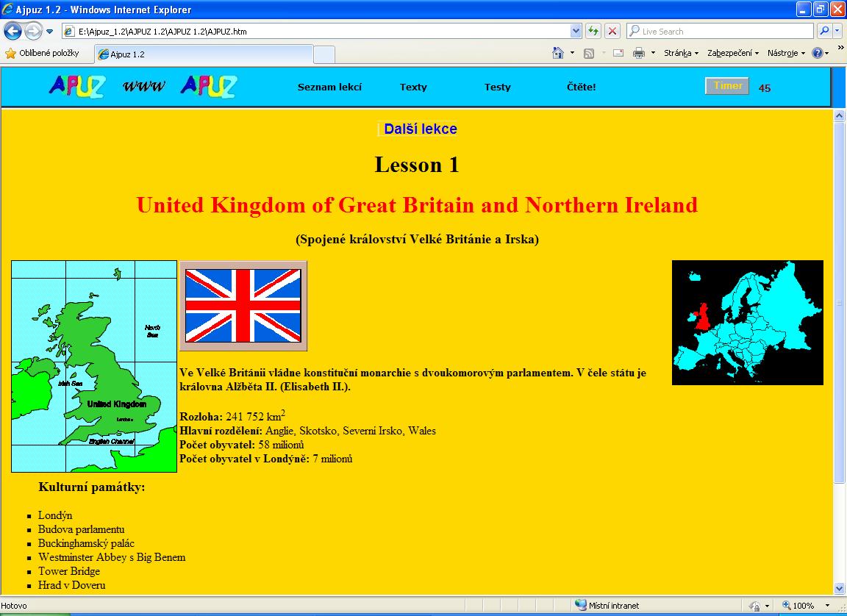Expand the address bar history dropdown
The height and width of the screenshot is (616, 847).
[x=575, y=32]
